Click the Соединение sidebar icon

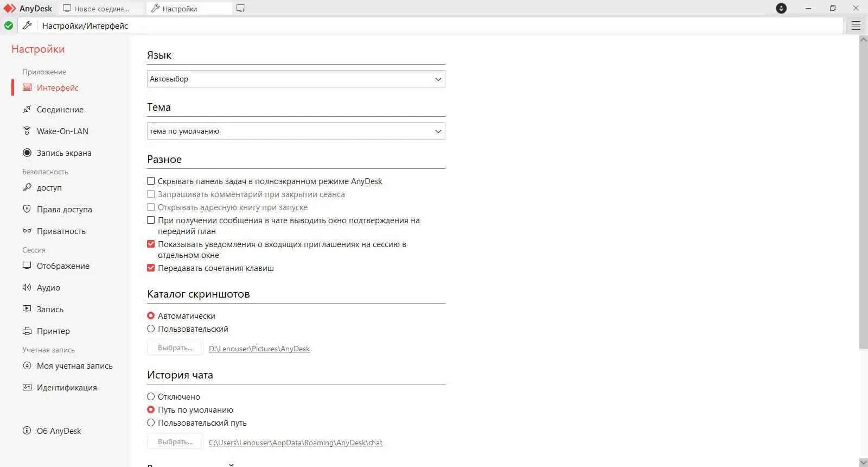(27, 109)
